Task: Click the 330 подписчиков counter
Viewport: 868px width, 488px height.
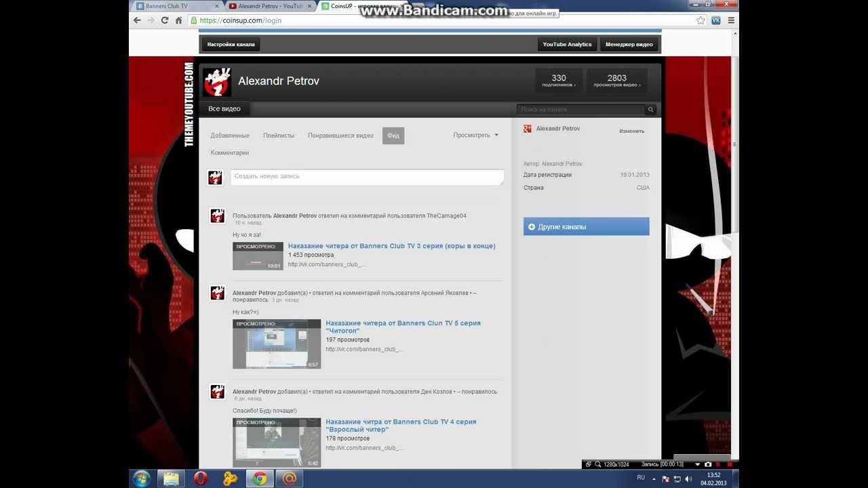Action: [559, 81]
